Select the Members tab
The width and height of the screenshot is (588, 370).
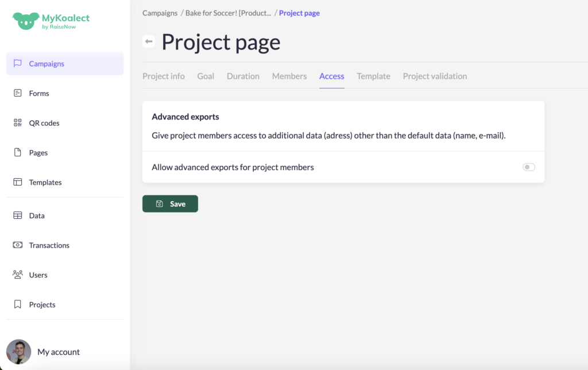pyautogui.click(x=289, y=76)
